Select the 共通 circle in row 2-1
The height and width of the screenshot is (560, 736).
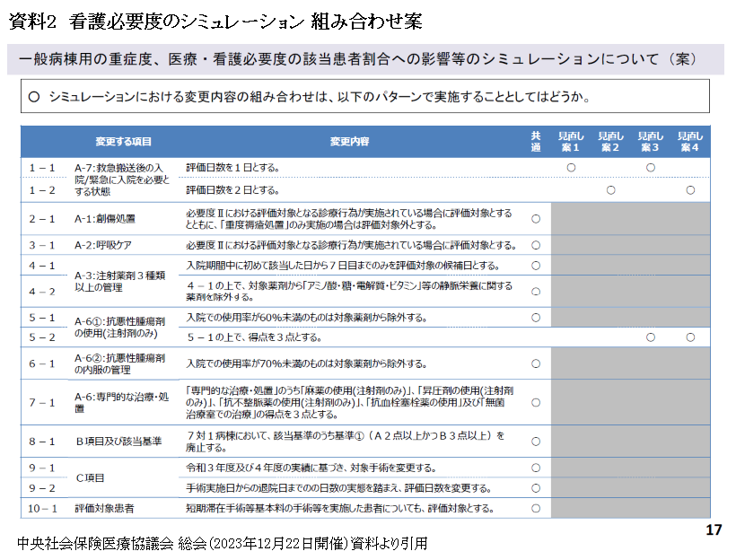[x=536, y=219]
